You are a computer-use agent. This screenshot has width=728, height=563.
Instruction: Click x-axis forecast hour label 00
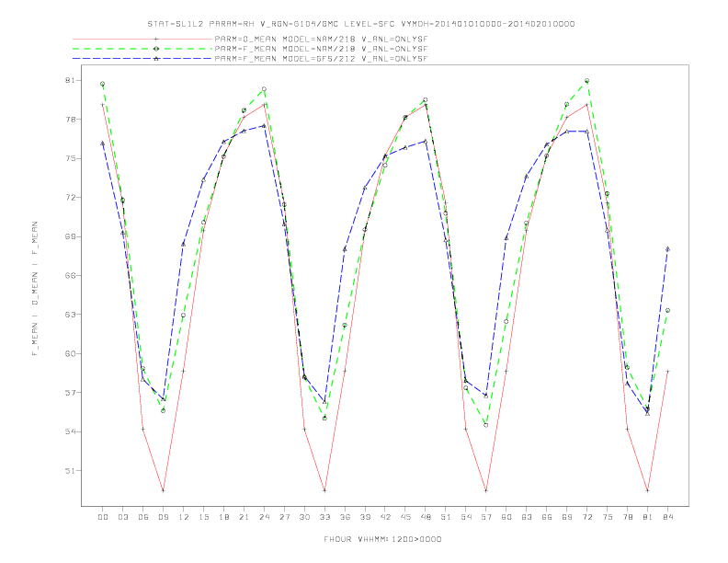click(103, 517)
